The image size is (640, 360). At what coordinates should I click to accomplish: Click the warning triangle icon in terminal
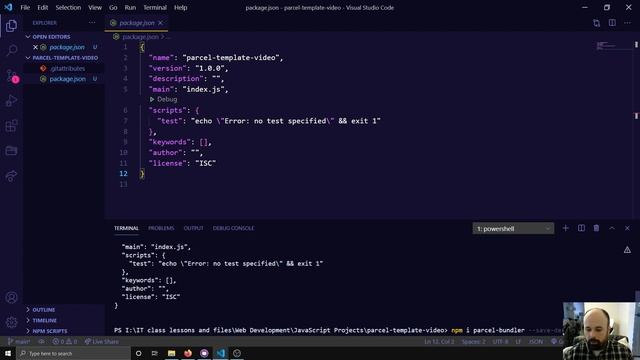click(627, 250)
